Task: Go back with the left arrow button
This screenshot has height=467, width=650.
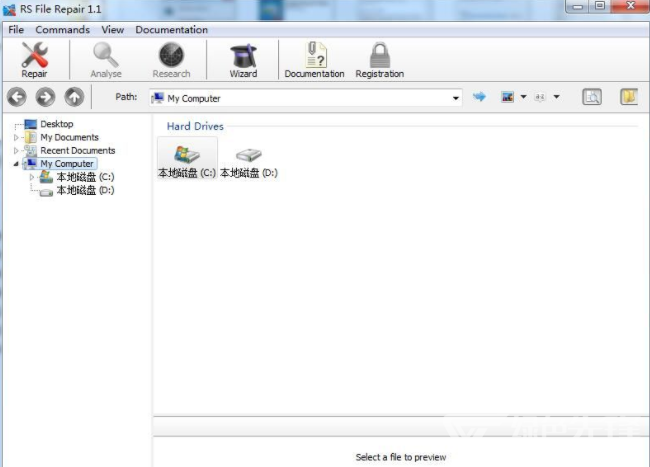Action: point(17,97)
